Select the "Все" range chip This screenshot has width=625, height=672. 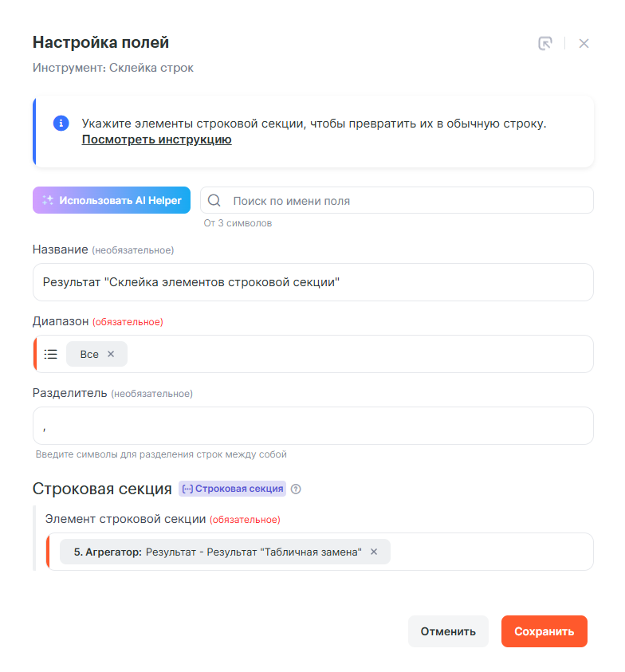click(89, 354)
